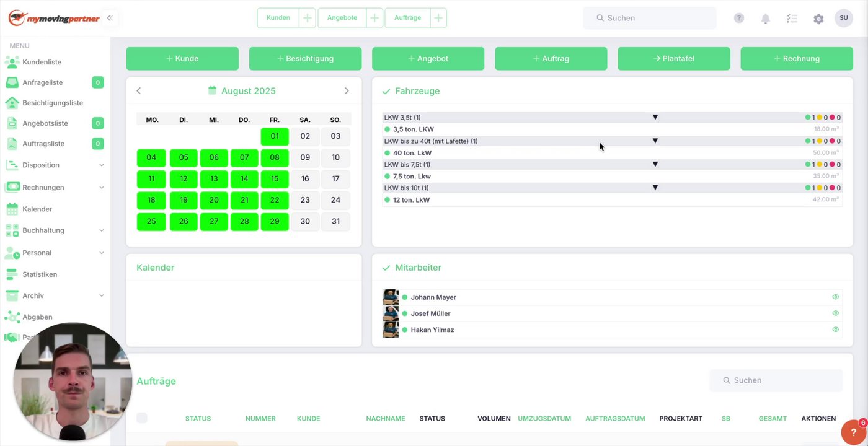The image size is (868, 446).
Task: Click the Anfrageliste sidebar icon
Action: point(12,82)
